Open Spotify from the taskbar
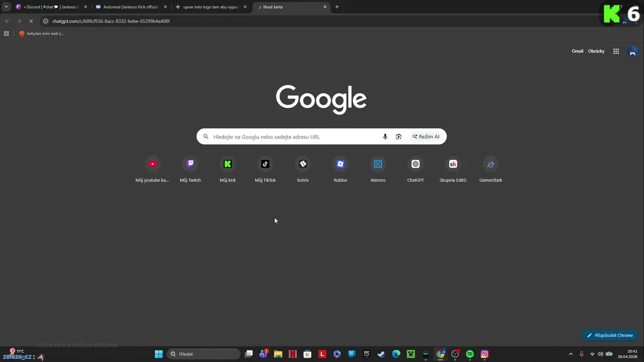 470,354
